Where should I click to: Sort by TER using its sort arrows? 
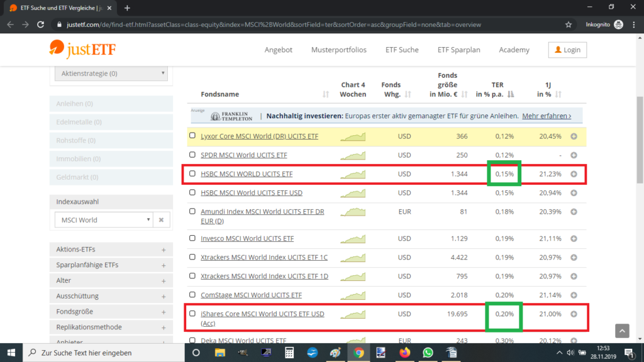coord(511,94)
